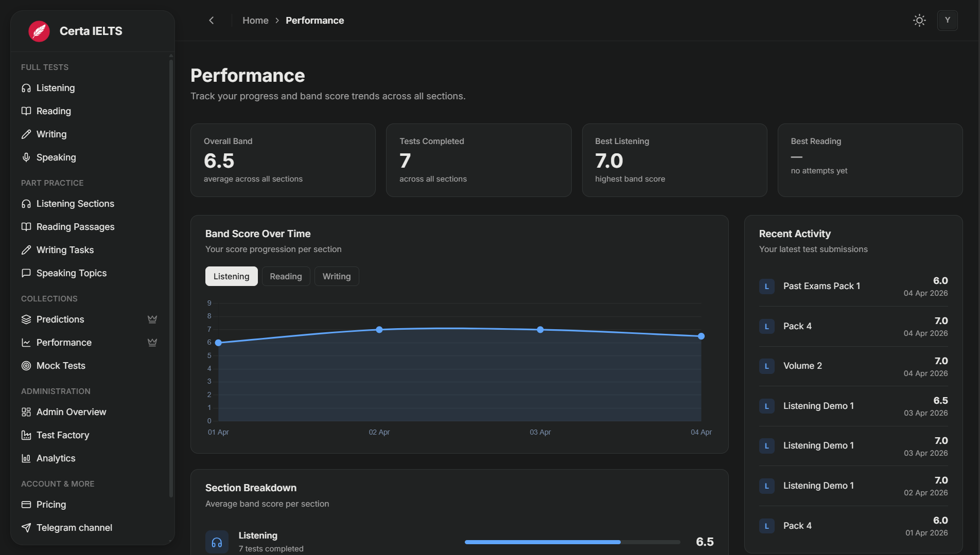
Task: Select the Listening chart tab
Action: tap(231, 276)
